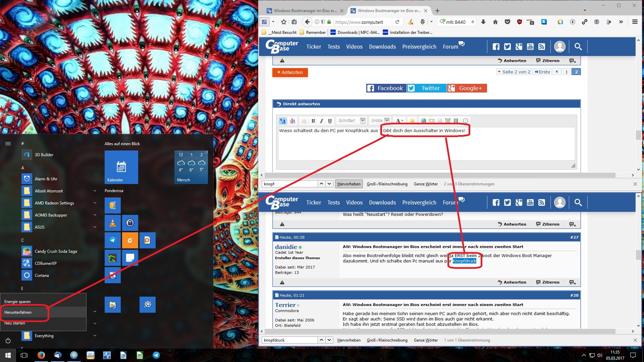Click the orange Antworten button
The width and height of the screenshot is (644, 362).
click(290, 72)
